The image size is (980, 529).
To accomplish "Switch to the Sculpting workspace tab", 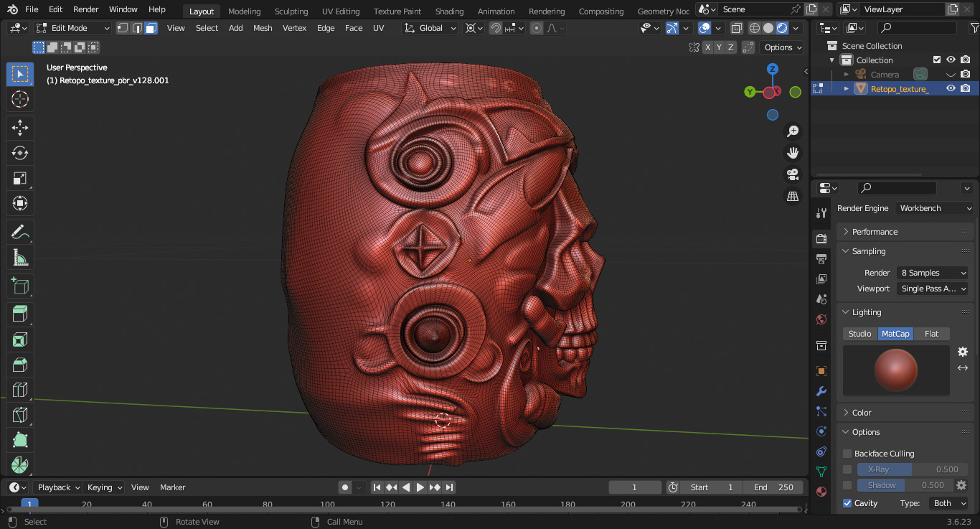I will 291,11.
